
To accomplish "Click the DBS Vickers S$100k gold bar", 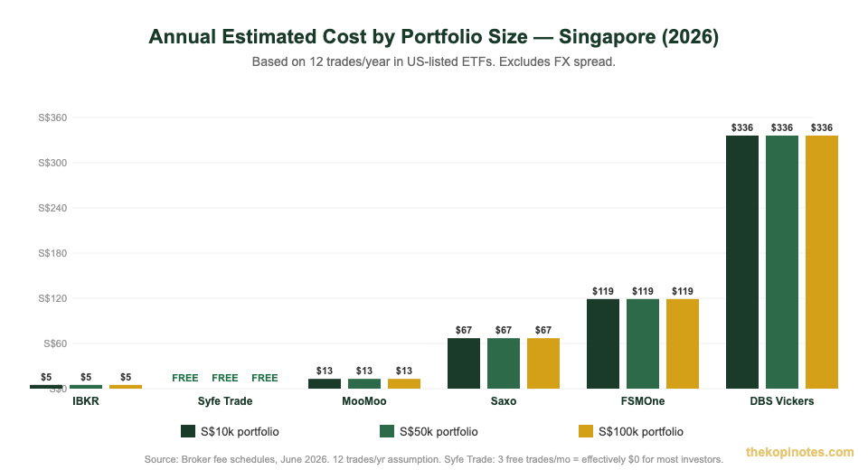I will tap(822, 262).
